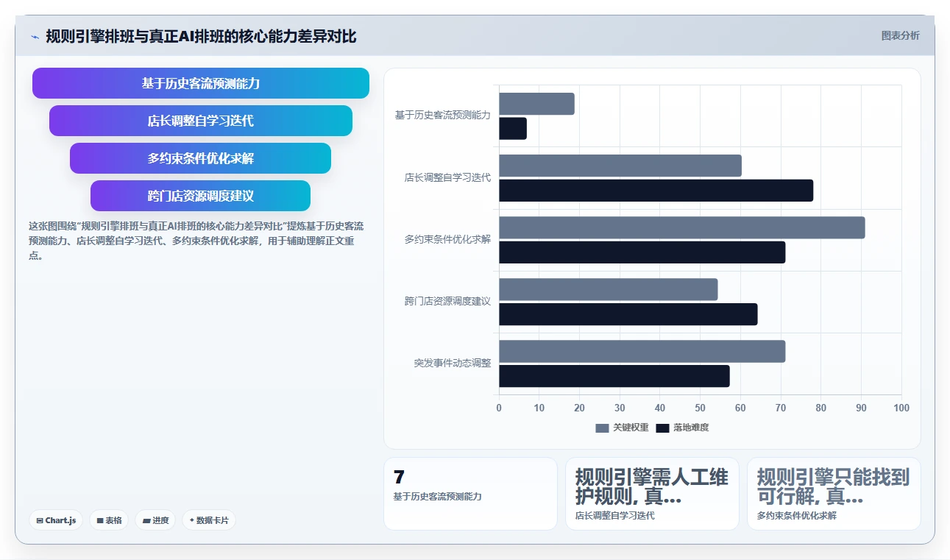Click the Chart.js tag chip
The width and height of the screenshot is (950, 560).
coord(56,520)
